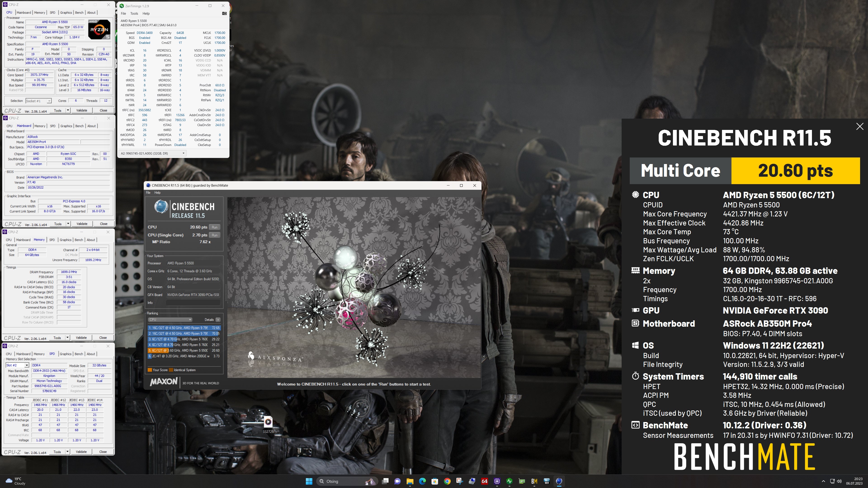Select ranking row 6 Athlon 200GE 3.73
Screen dimensions: 868x488
pyautogui.click(x=184, y=356)
